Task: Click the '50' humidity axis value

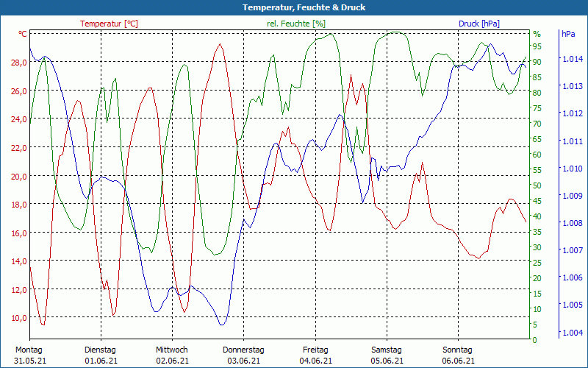Action: (x=537, y=185)
